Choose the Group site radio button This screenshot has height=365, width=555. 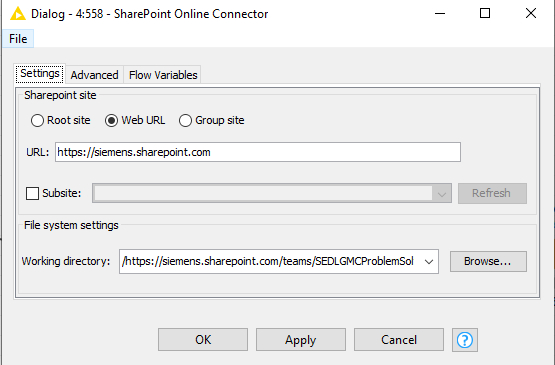click(185, 120)
